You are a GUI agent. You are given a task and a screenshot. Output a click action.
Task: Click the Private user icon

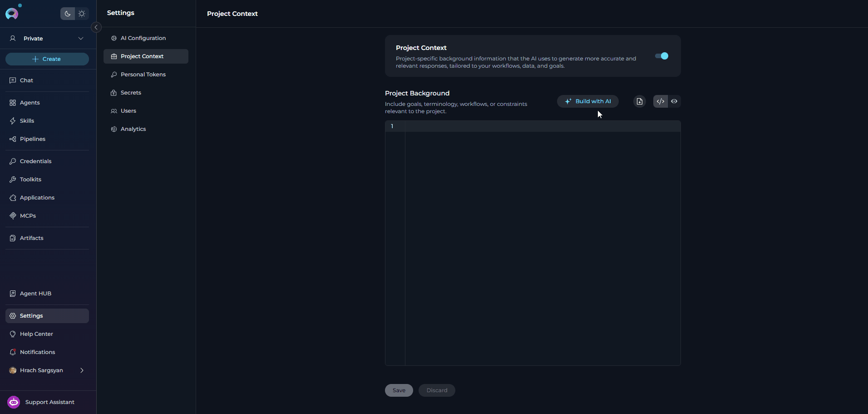(x=13, y=39)
